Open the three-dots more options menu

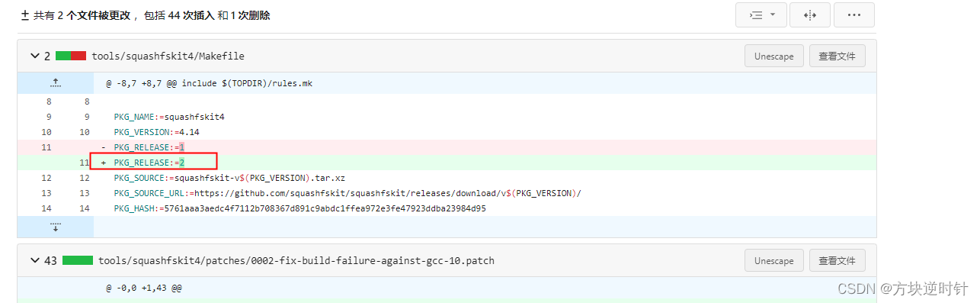click(x=853, y=15)
